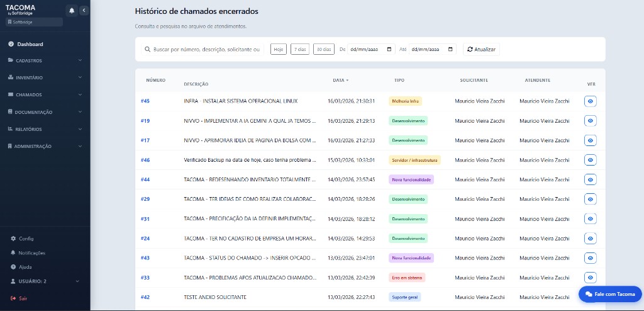View ticket #17 with eye icon
This screenshot has height=311, width=644.
pyautogui.click(x=590, y=140)
